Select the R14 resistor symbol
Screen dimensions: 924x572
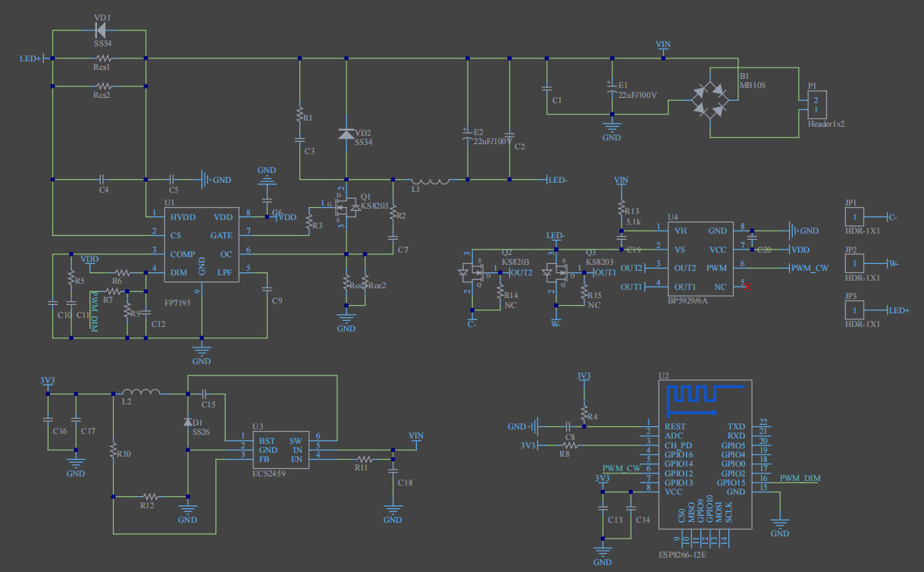click(x=499, y=292)
